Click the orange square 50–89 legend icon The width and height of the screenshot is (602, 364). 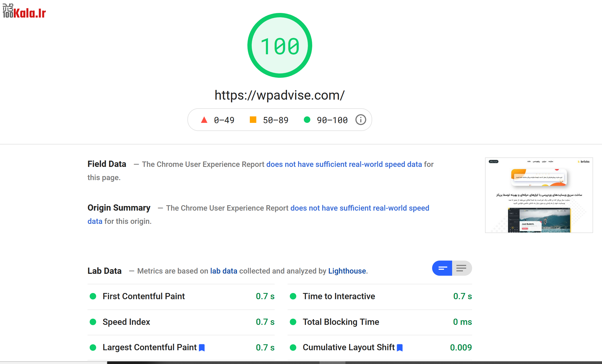tap(253, 120)
